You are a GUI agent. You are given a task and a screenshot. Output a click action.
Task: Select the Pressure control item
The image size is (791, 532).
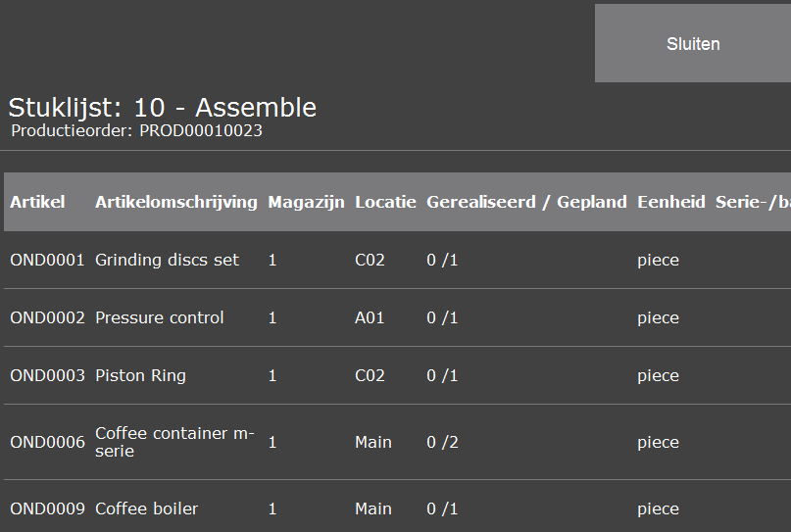pyautogui.click(x=160, y=317)
